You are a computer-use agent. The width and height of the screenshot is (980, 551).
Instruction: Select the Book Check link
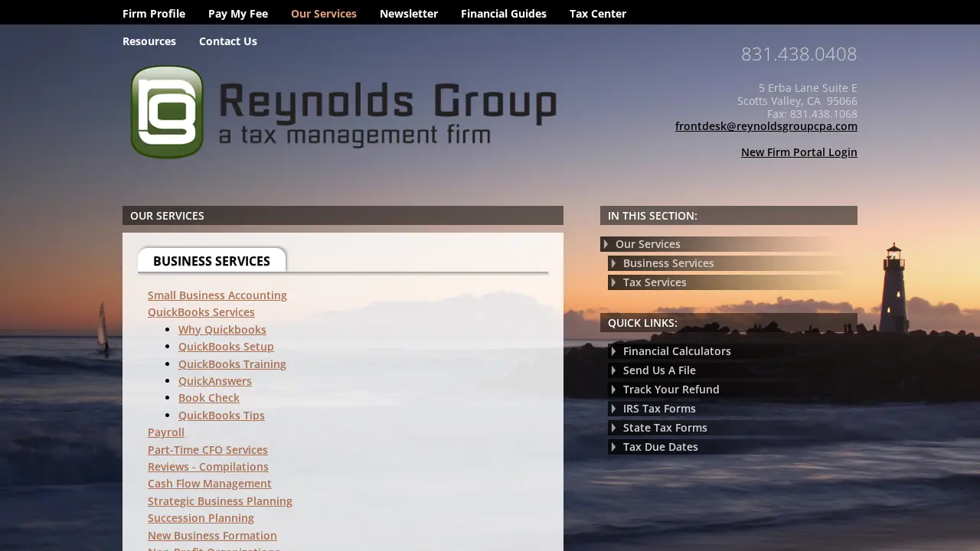[209, 398]
